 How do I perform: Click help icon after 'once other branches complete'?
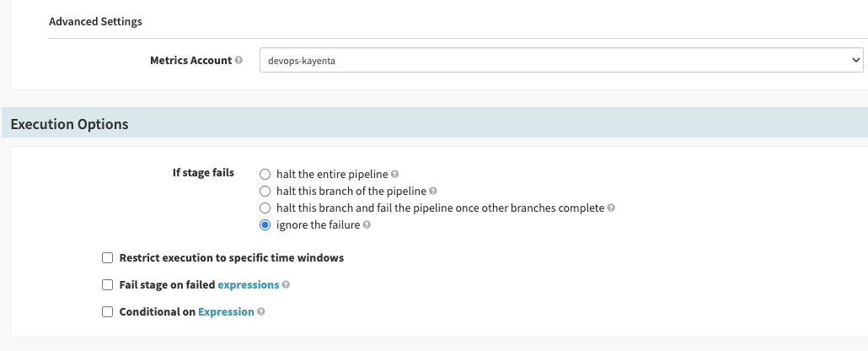coord(611,208)
